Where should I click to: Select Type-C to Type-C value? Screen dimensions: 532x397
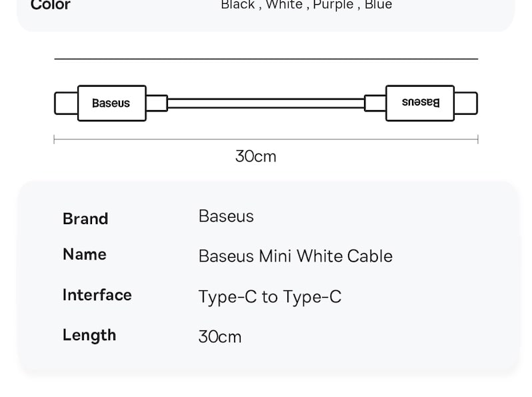click(x=270, y=297)
